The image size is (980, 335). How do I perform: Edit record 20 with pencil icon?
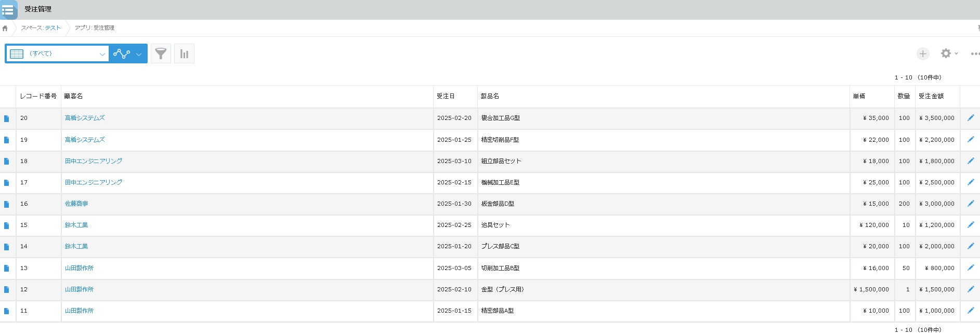pos(970,118)
